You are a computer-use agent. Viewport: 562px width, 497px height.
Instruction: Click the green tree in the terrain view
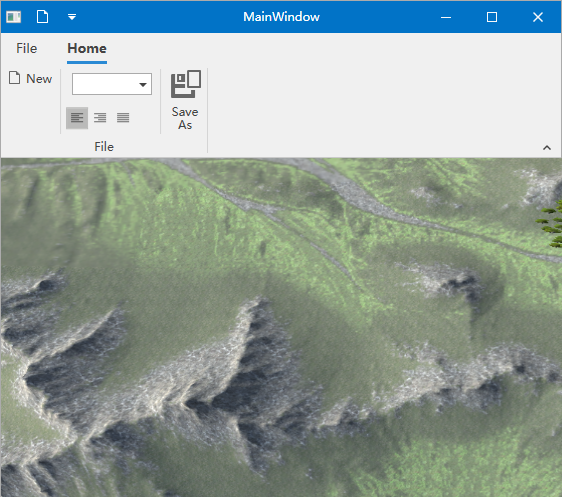pos(551,225)
